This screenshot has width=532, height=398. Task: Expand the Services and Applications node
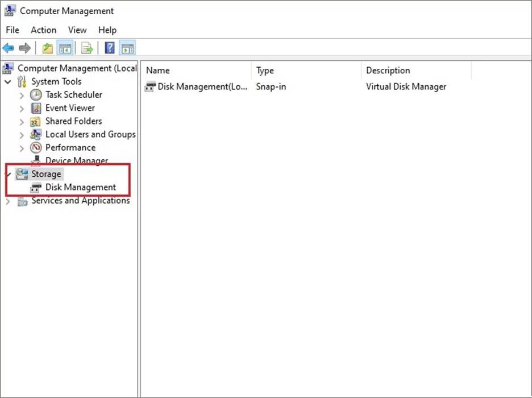[x=8, y=201]
